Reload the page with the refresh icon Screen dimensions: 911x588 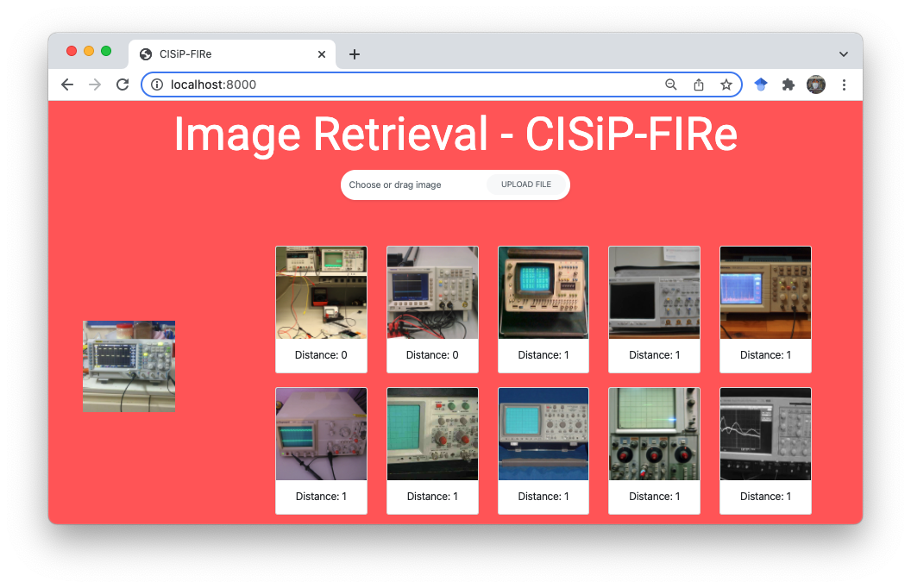(122, 84)
